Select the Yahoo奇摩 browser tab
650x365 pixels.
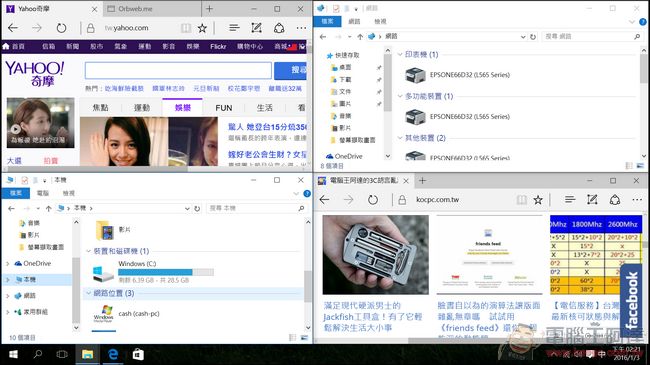51,9
